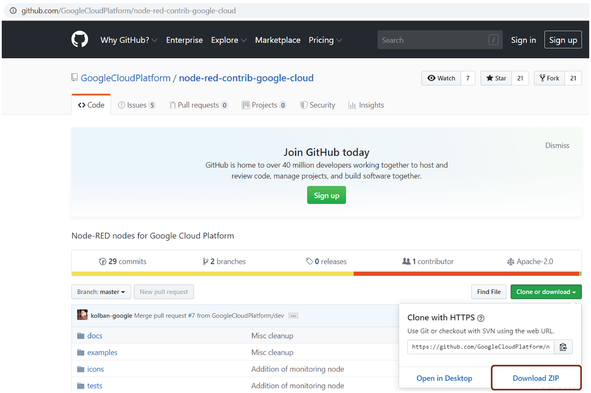Open node-red-contrib-google-cloud repository link
This screenshot has width=591, height=393.
[246, 78]
